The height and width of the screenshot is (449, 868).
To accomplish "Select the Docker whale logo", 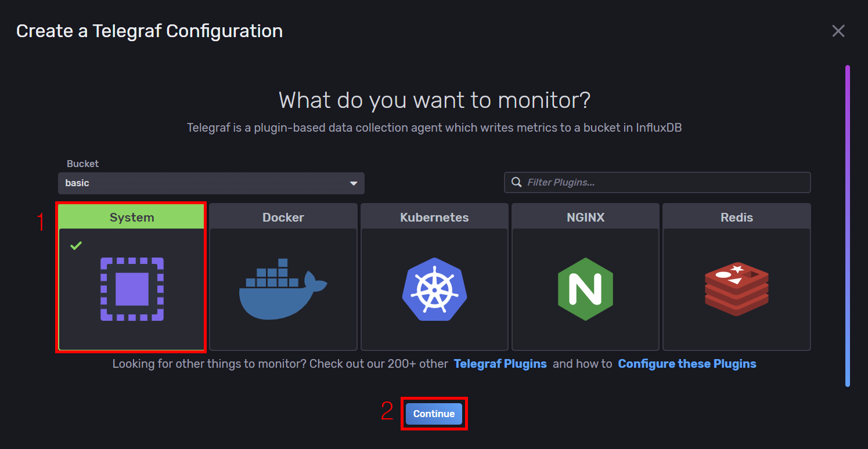I will pos(283,289).
